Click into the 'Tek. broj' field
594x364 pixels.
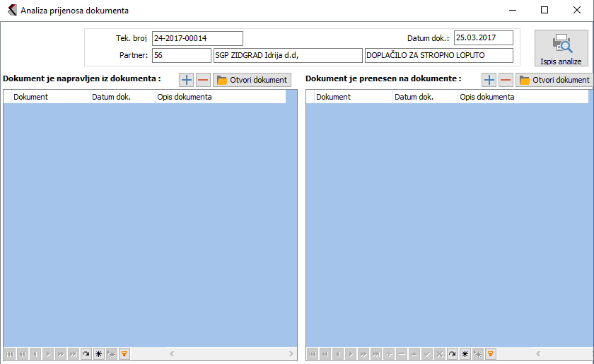(x=197, y=38)
